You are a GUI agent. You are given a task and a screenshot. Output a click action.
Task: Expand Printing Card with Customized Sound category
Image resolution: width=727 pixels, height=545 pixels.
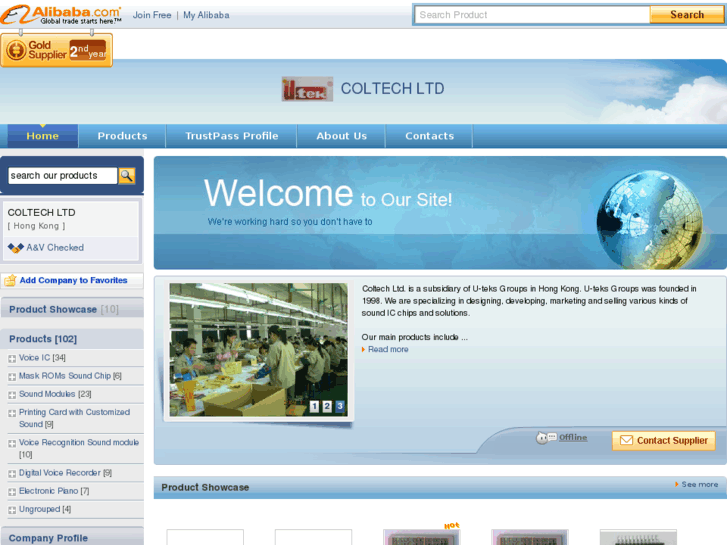tap(12, 413)
